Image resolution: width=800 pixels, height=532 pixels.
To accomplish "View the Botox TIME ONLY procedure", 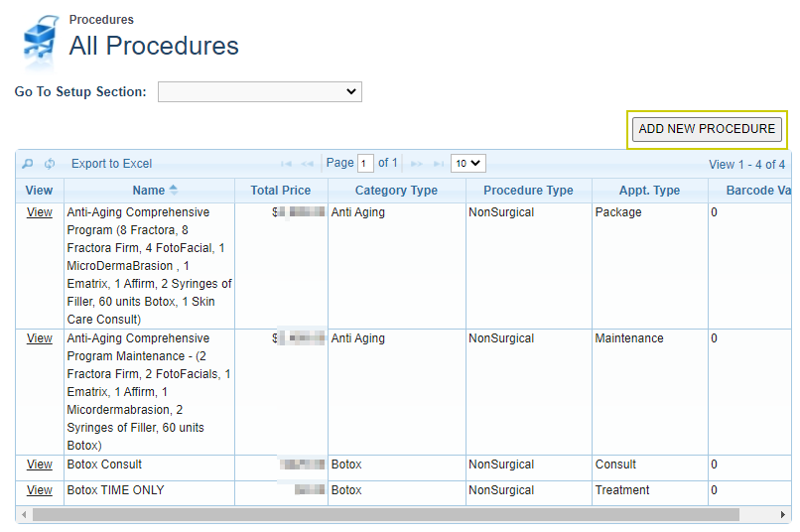I will point(40,490).
